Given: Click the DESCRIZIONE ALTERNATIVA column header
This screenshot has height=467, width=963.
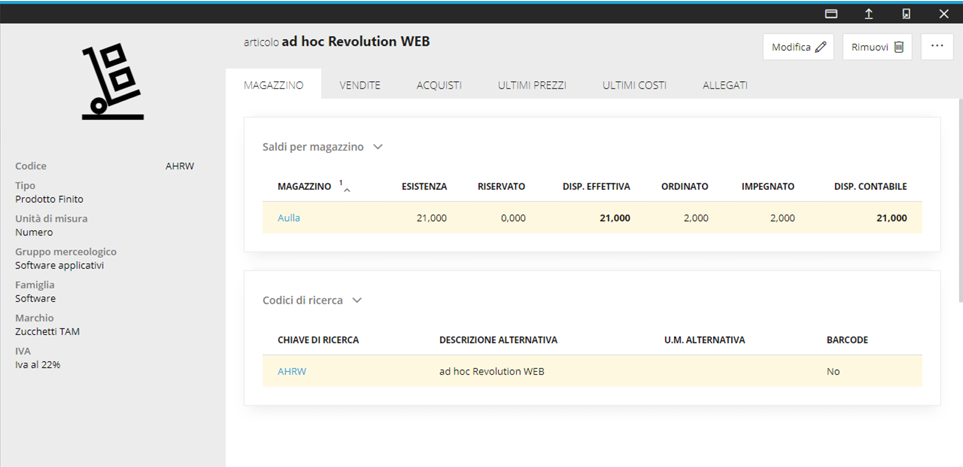Looking at the screenshot, I should click(x=498, y=340).
